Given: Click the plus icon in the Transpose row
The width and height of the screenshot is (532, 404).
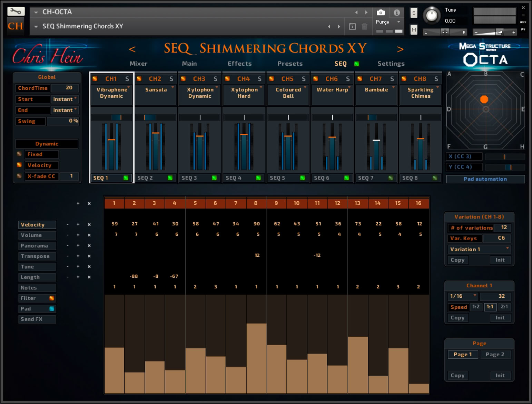Looking at the screenshot, I should point(78,256).
